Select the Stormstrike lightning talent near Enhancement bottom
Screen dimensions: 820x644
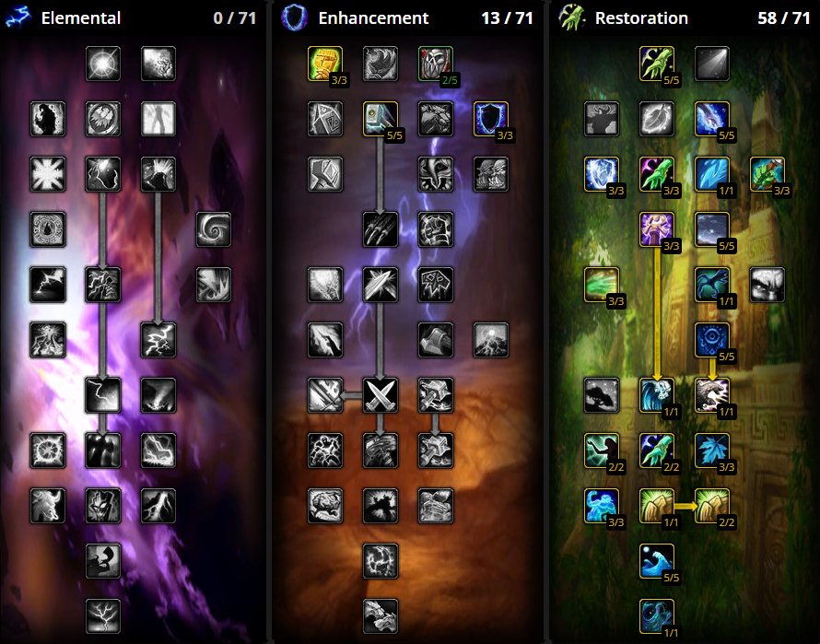(381, 561)
